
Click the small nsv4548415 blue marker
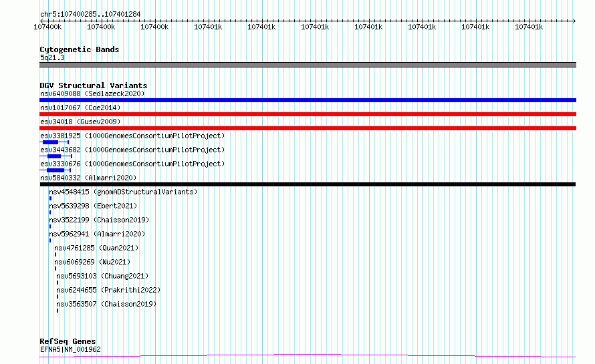pos(50,198)
